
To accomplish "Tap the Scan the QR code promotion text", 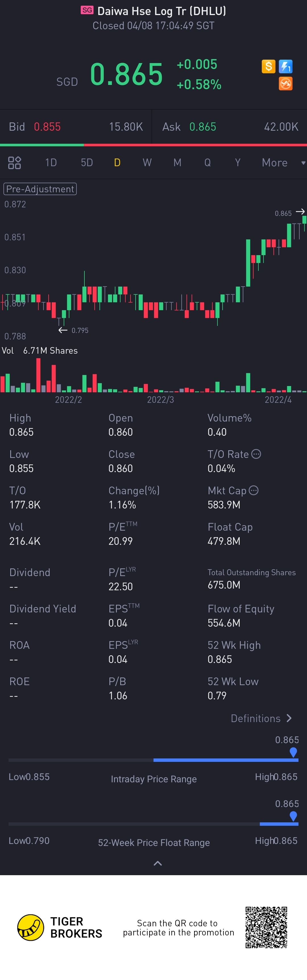I will point(178,927).
